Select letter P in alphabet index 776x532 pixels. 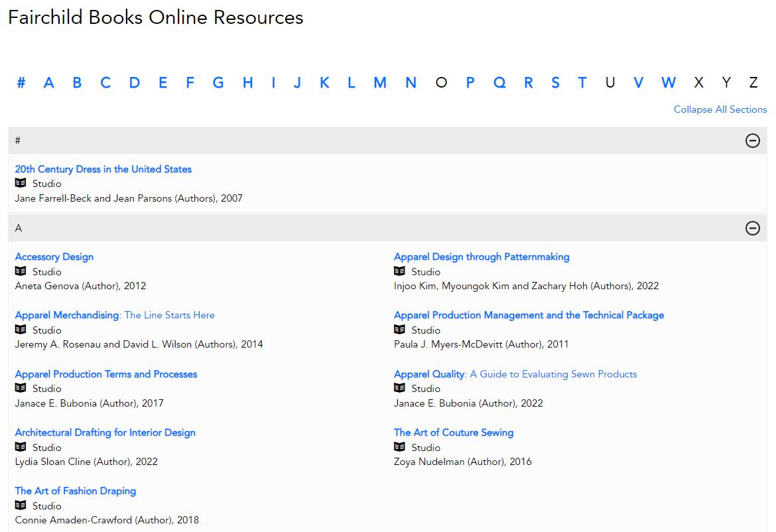[470, 82]
